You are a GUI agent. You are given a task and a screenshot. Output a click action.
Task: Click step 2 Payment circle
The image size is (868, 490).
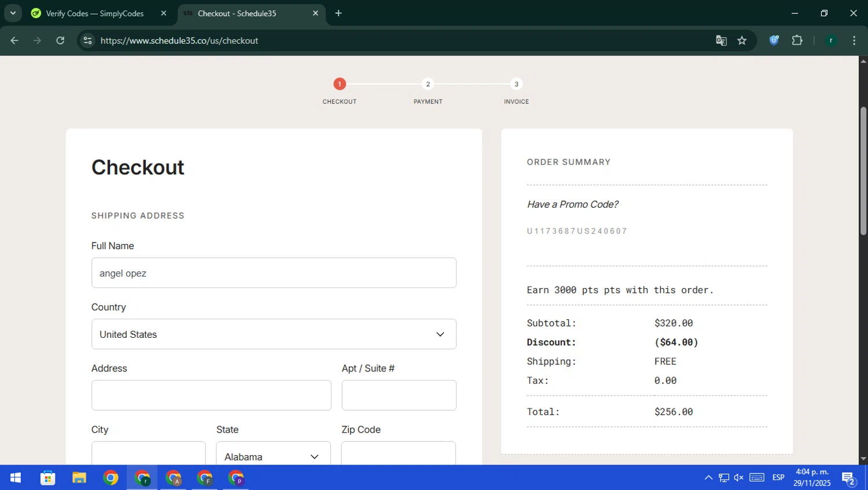click(428, 84)
